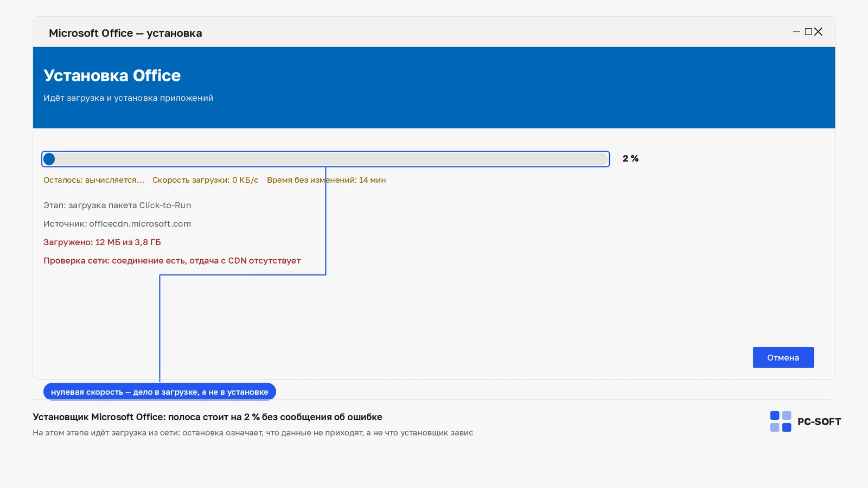The height and width of the screenshot is (488, 868).
Task: Minimize the Microsoft Office installer window
Action: (x=796, y=32)
